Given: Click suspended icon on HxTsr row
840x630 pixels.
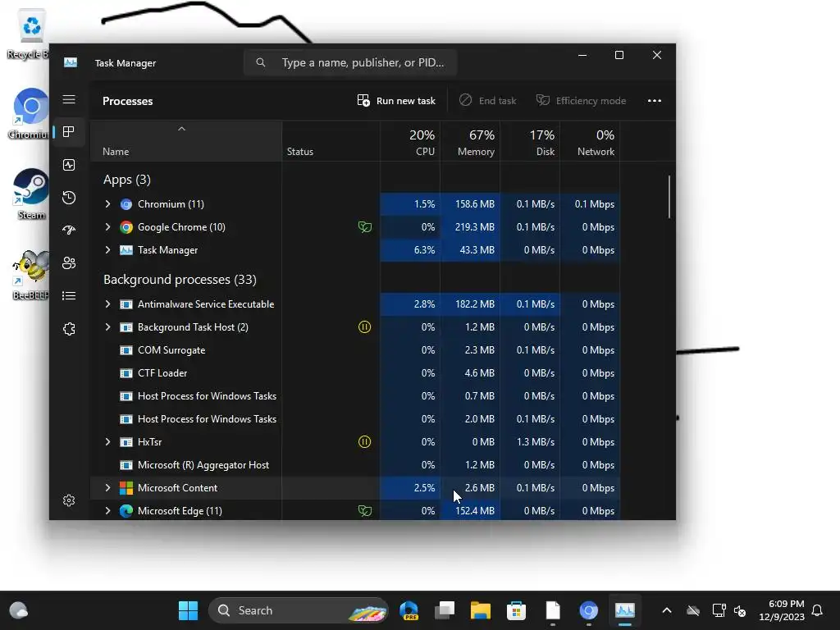Looking at the screenshot, I should (364, 442).
